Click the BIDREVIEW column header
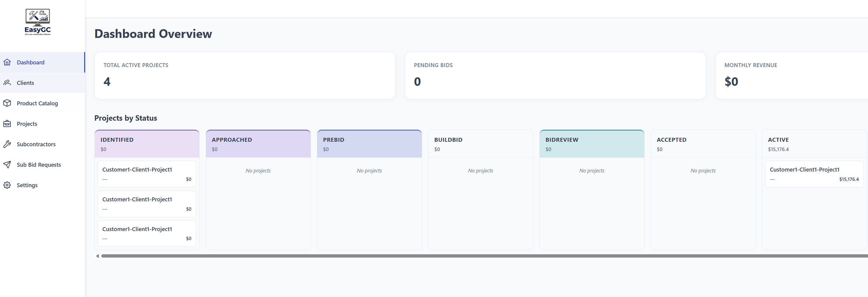 pyautogui.click(x=592, y=144)
